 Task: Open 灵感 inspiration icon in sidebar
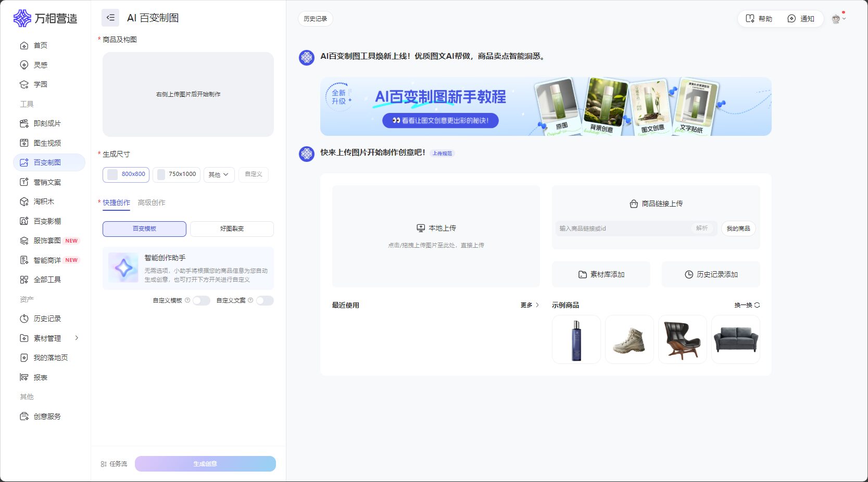(24, 65)
